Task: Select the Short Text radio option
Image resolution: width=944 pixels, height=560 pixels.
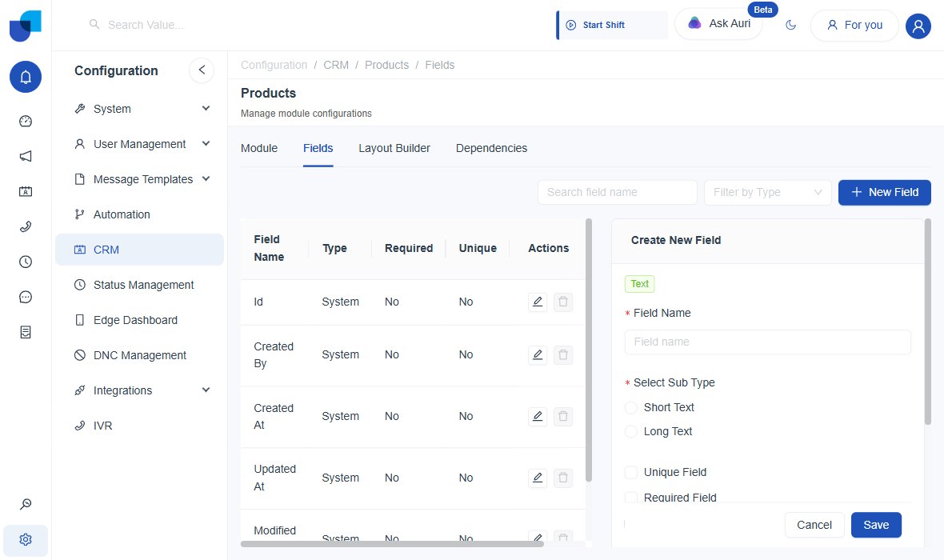Action: pos(631,408)
